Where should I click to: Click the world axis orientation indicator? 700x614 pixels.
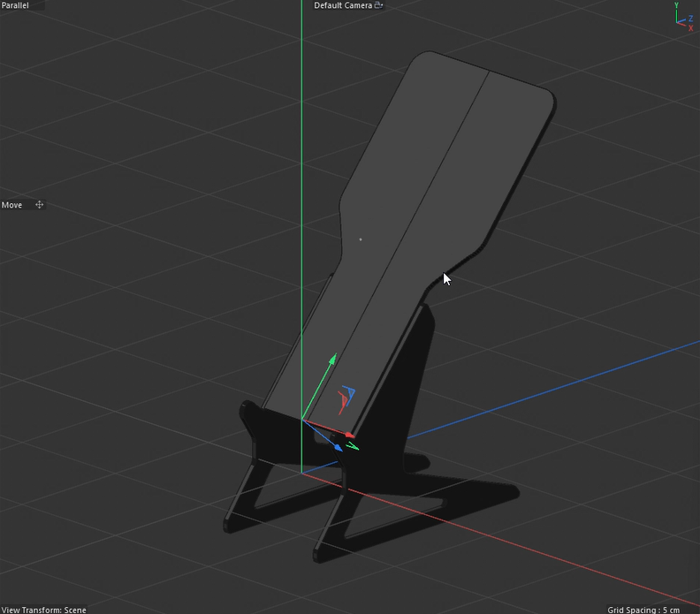tap(684, 17)
